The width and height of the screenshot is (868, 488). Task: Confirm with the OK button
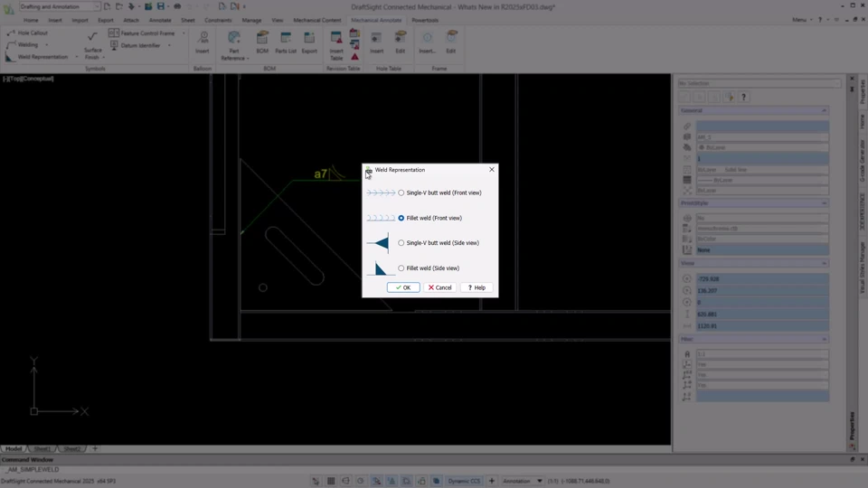(403, 287)
